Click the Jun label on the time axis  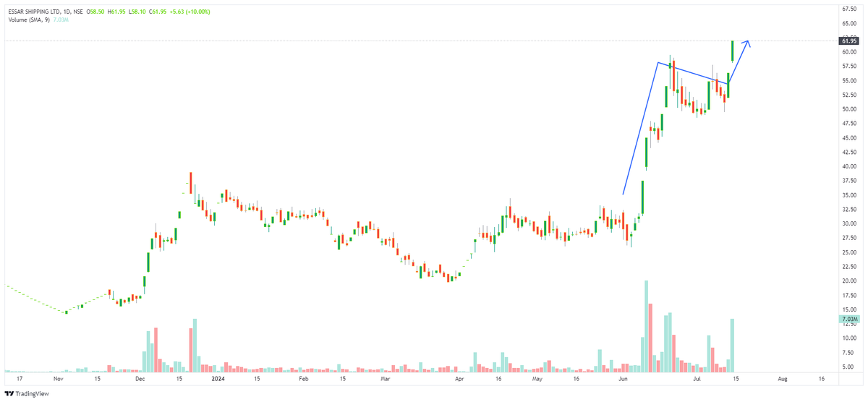coord(623,378)
